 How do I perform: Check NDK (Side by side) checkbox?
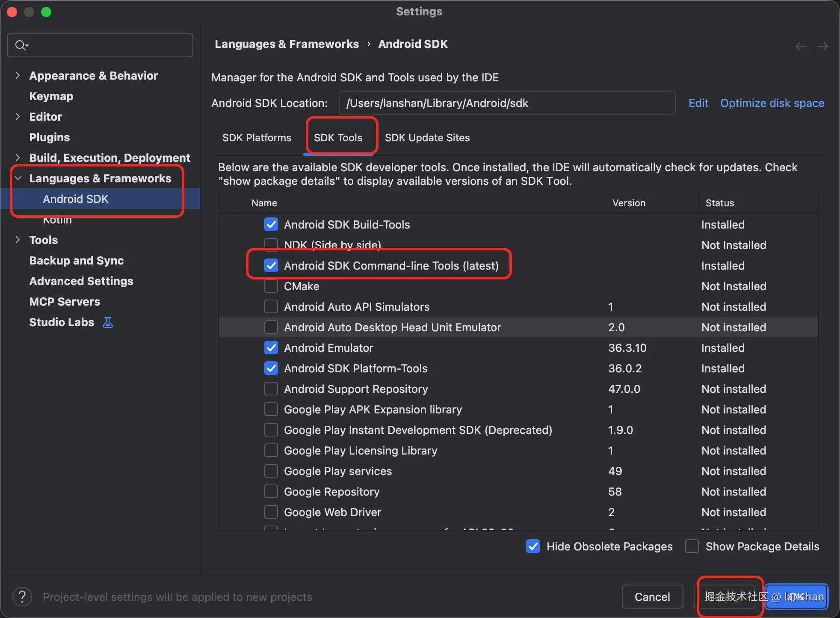point(271,245)
